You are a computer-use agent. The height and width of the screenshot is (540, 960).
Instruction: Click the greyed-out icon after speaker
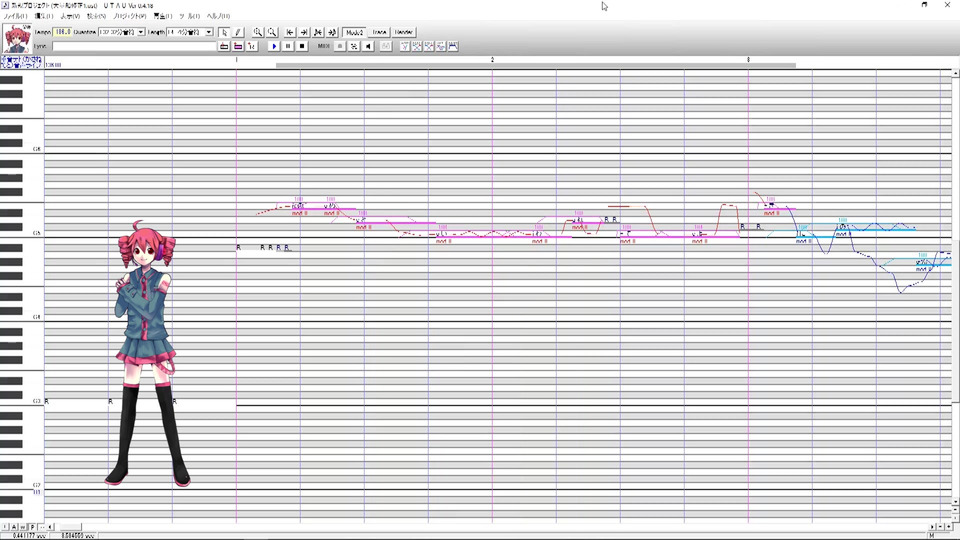coord(386,46)
